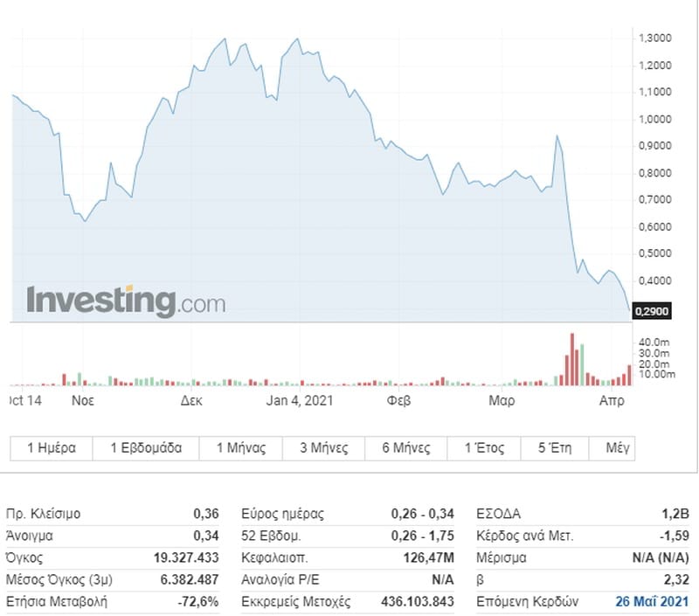Click the 0,2900 current price label

651,310
